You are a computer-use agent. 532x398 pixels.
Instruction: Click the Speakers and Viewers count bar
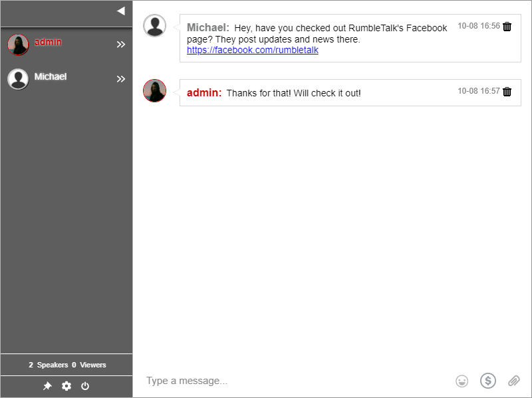(x=66, y=365)
